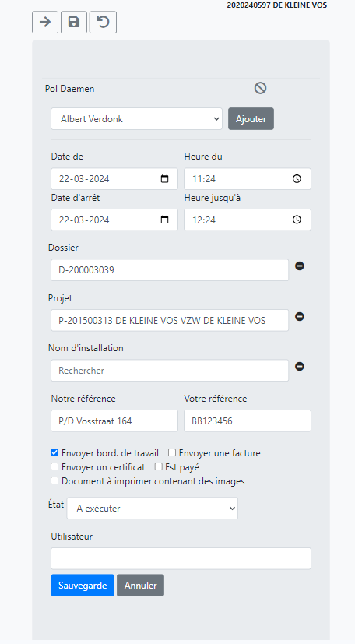Image resolution: width=355 pixels, height=644 pixels.
Task: Click the blue Sauvegarde button
Action: 83,586
